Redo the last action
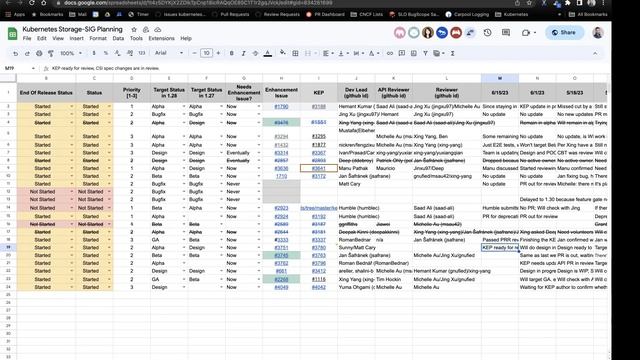This screenshot has height=360, width=640. click(27, 53)
